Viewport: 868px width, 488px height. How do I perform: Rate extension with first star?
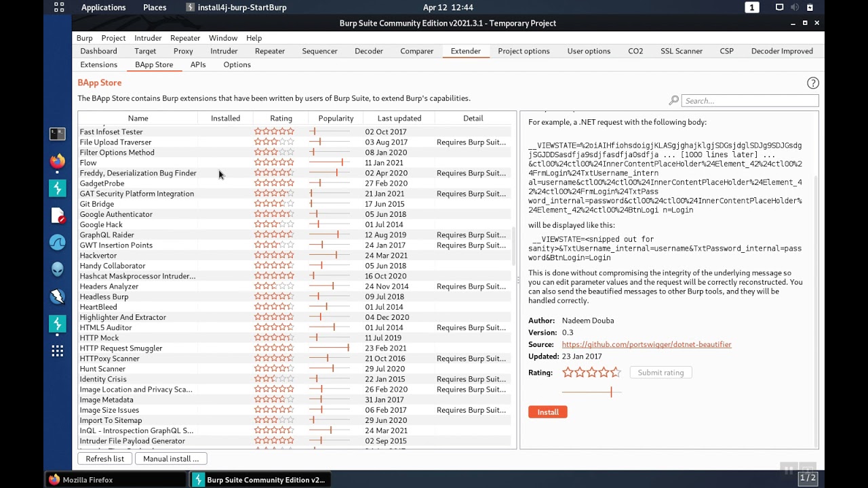pos(568,372)
